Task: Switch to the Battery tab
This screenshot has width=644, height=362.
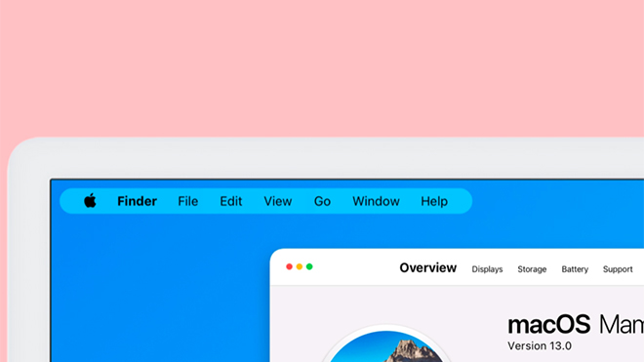Action: point(575,269)
